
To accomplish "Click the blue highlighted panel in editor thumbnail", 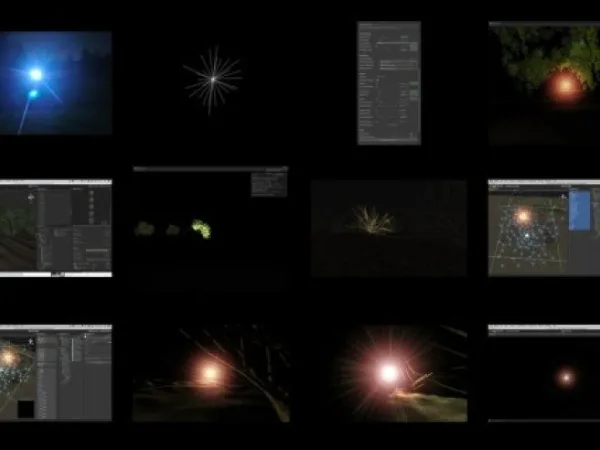I will (579, 211).
